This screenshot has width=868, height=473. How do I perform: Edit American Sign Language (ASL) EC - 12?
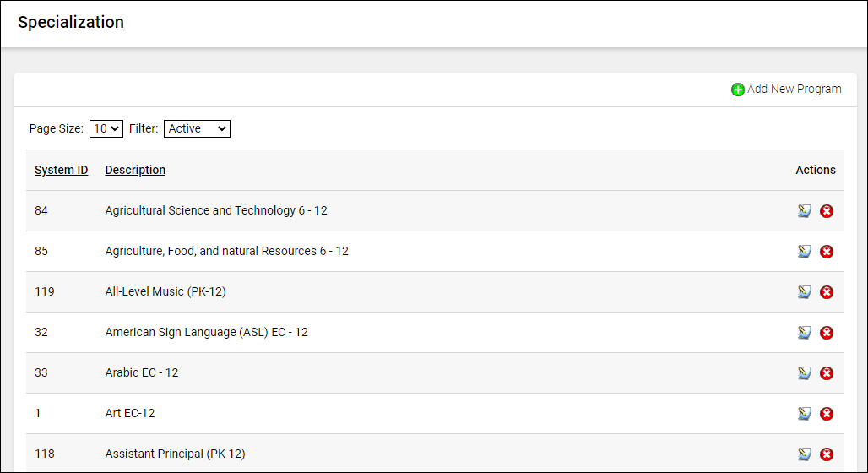pos(805,333)
